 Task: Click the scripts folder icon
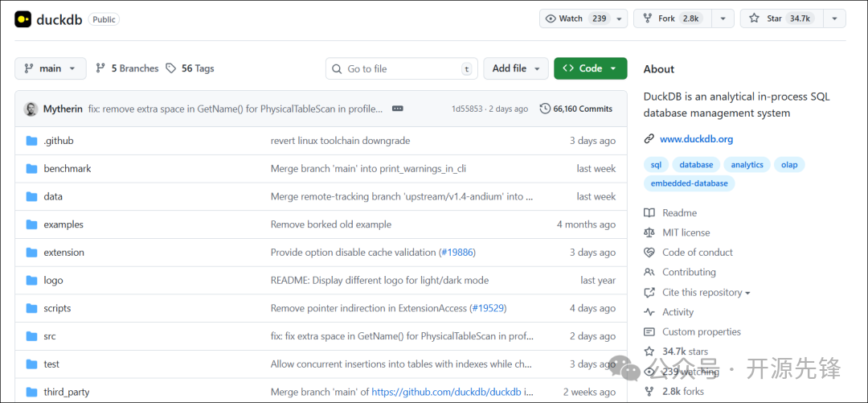pos(31,308)
